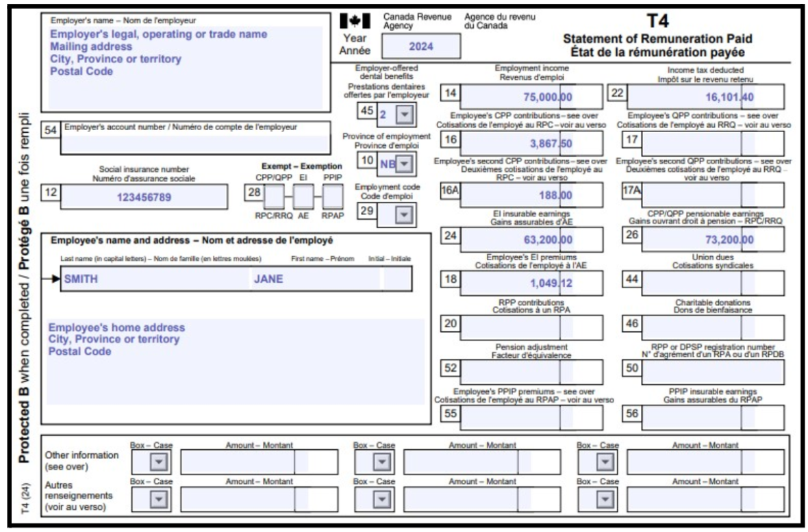Click first Amount field in Other information row
The image size is (808, 532).
[x=260, y=462]
